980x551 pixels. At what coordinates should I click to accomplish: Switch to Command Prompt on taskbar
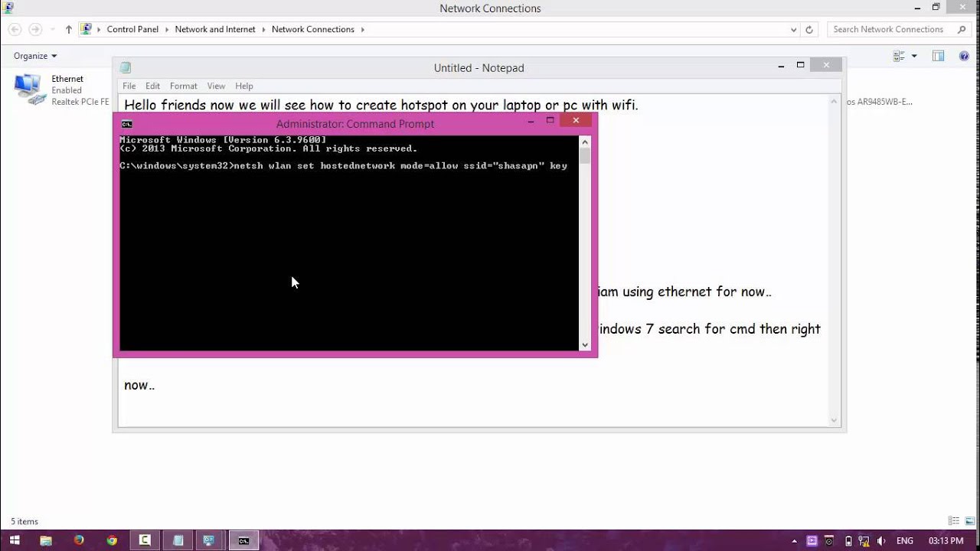pos(243,540)
